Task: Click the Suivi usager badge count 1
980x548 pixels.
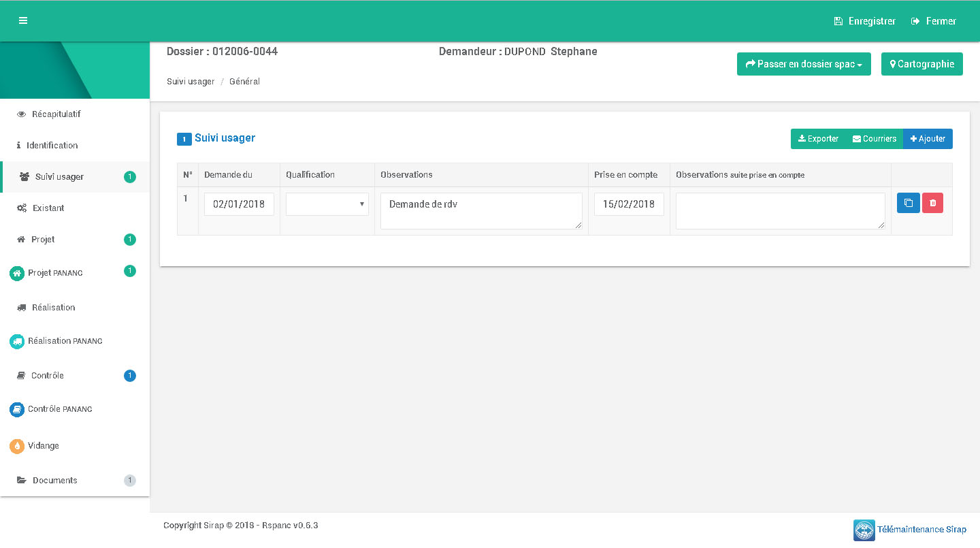Action: tap(130, 177)
